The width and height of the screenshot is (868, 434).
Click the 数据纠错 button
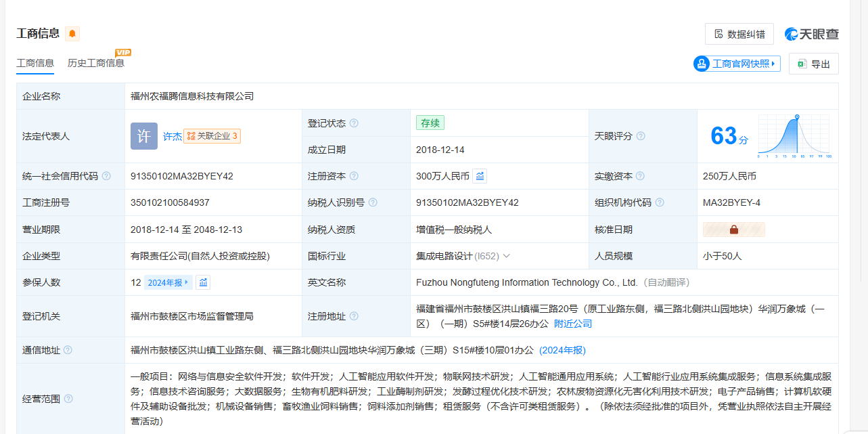point(739,34)
